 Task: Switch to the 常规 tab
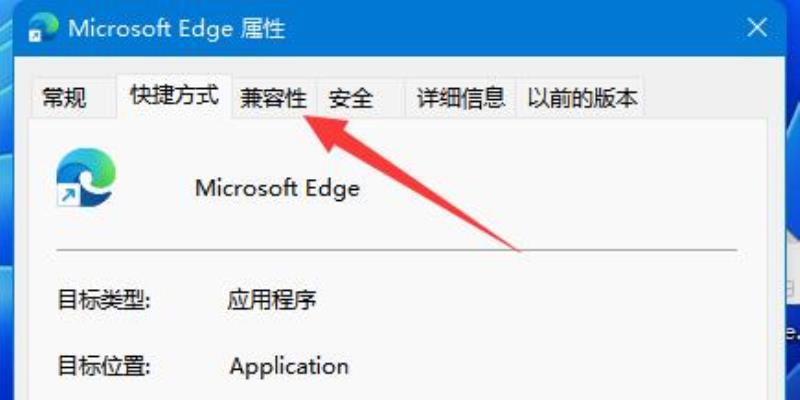(64, 98)
